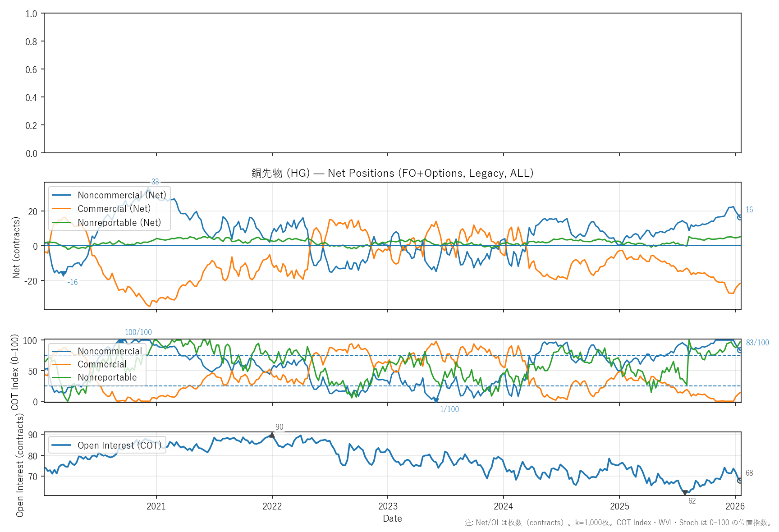779x532 pixels.
Task: Click the 83/100 annotation beside the COT Index
Action: pyautogui.click(x=757, y=343)
